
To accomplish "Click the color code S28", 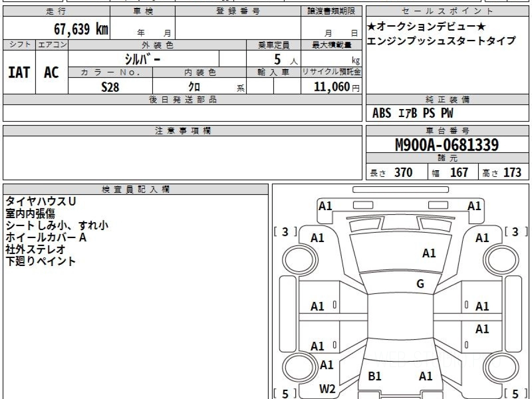I will 110,87.
